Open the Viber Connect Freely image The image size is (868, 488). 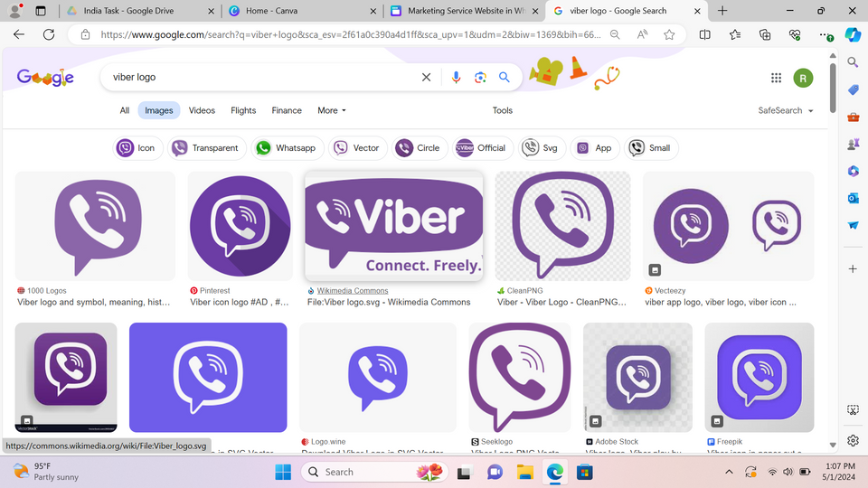393,226
